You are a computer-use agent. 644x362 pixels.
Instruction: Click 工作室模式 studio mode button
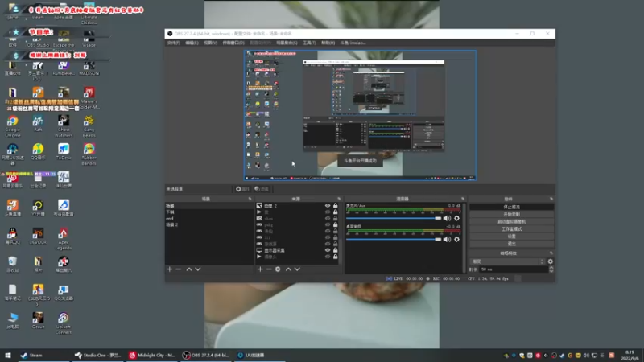[511, 229]
